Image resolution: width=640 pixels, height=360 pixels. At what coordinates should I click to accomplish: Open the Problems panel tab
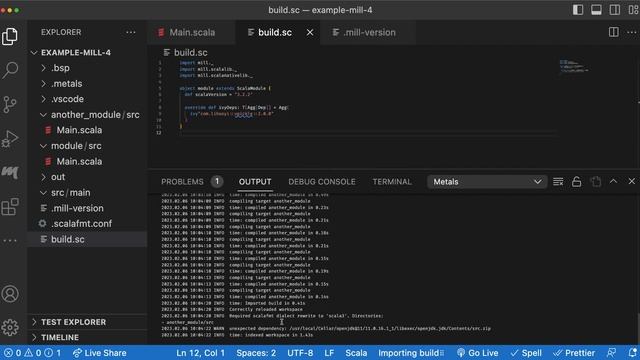(191, 182)
